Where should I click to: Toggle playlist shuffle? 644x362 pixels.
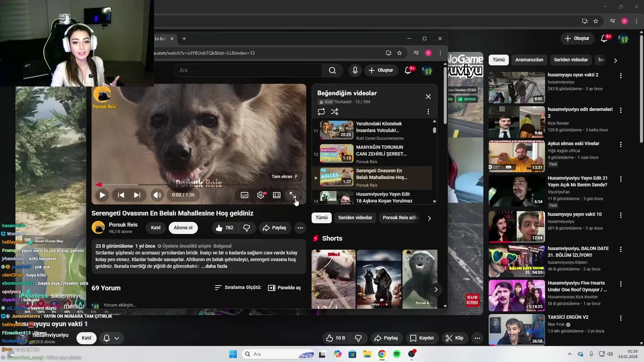pos(335,112)
